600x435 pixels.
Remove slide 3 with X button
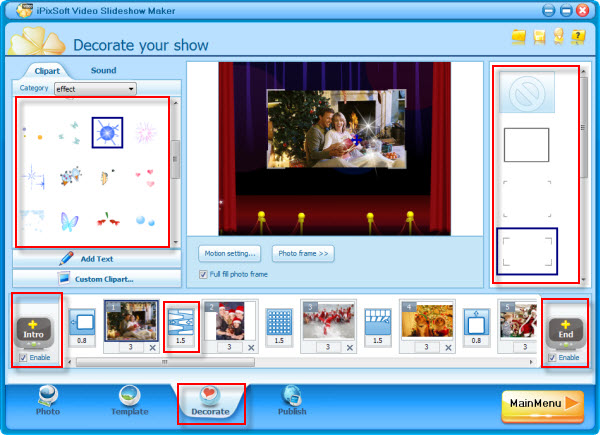point(350,347)
